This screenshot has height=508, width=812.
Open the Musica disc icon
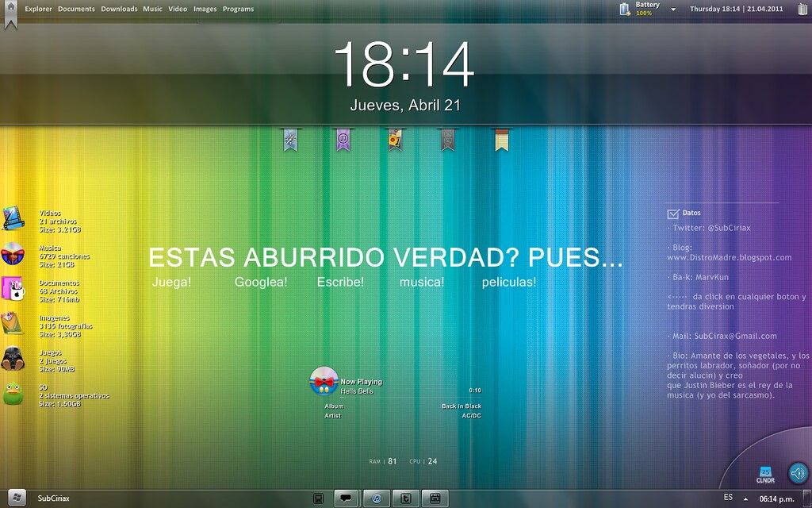click(13, 254)
